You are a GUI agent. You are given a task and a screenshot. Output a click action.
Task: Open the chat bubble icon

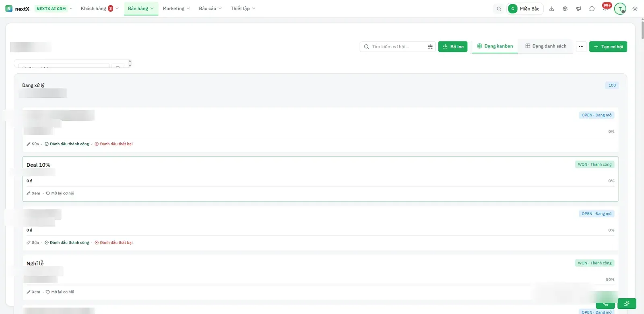[592, 9]
